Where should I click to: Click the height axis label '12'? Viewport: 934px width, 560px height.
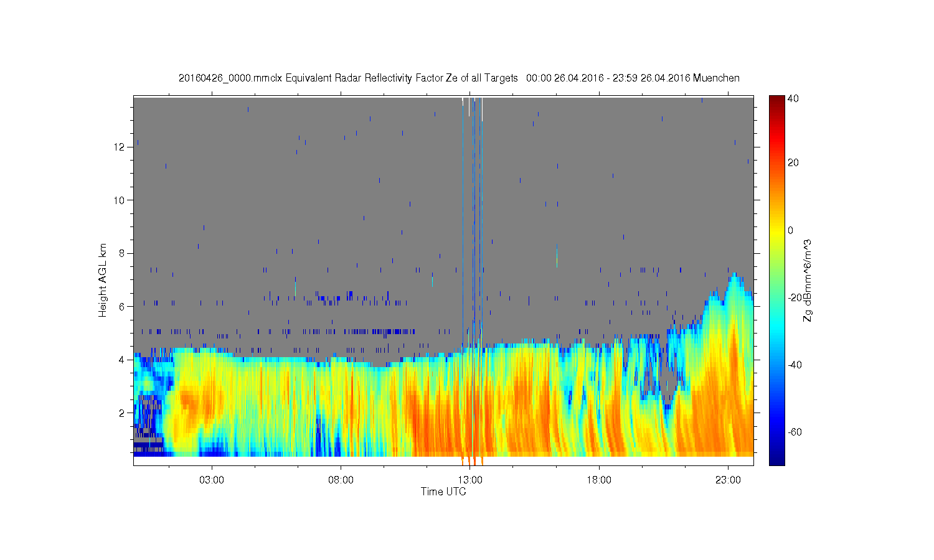pyautogui.click(x=120, y=147)
